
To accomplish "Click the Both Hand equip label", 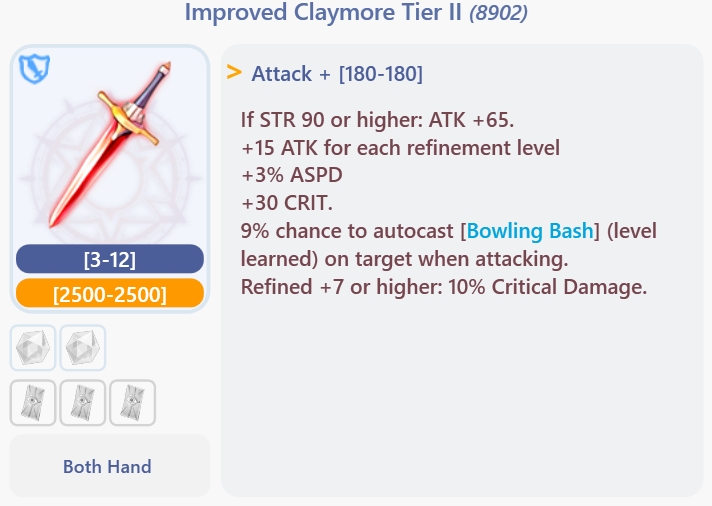I will tap(107, 466).
